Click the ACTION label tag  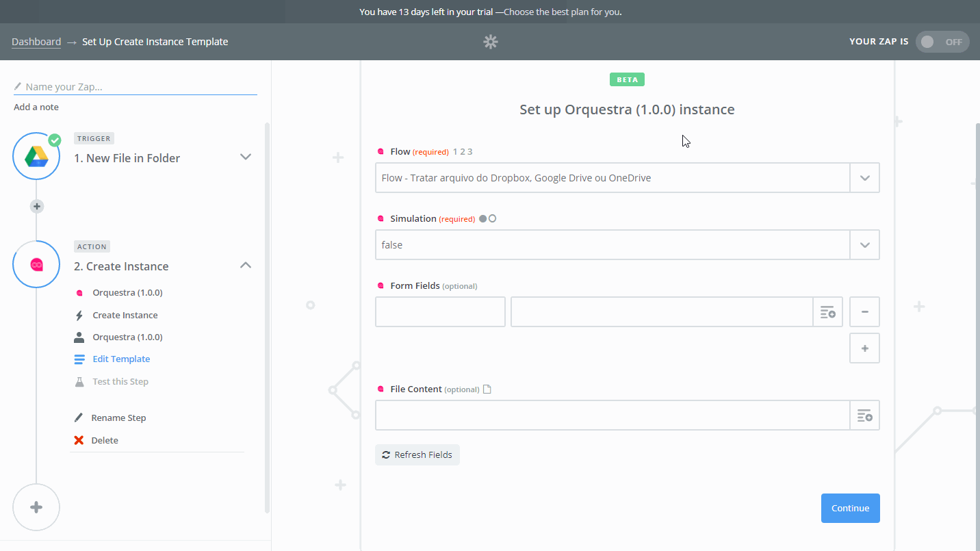(x=92, y=246)
